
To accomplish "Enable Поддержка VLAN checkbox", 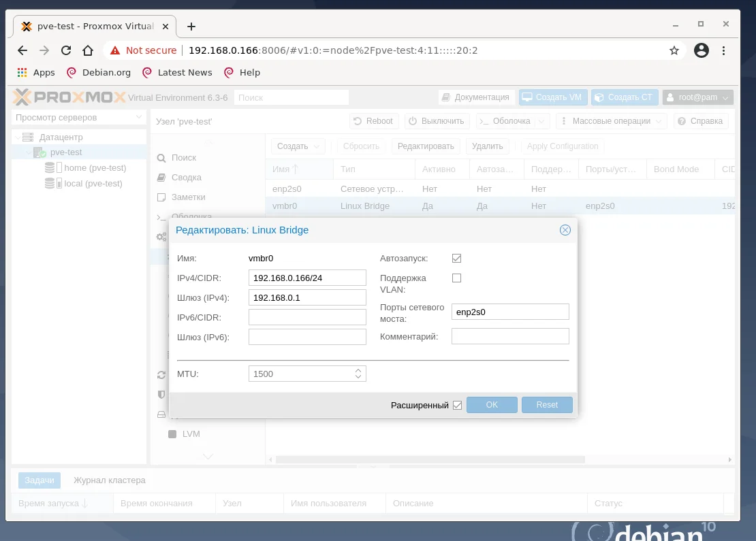I will coord(456,278).
